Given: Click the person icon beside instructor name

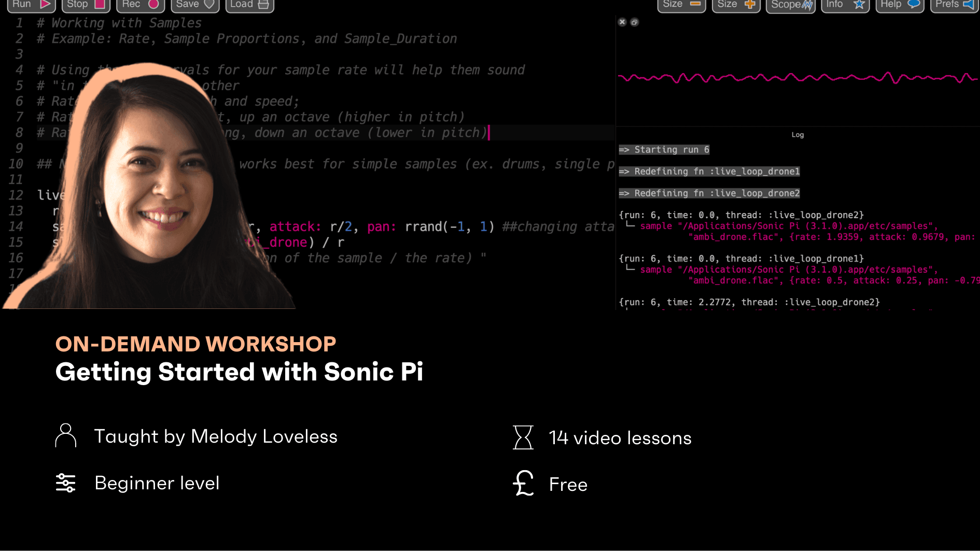Looking at the screenshot, I should point(66,435).
